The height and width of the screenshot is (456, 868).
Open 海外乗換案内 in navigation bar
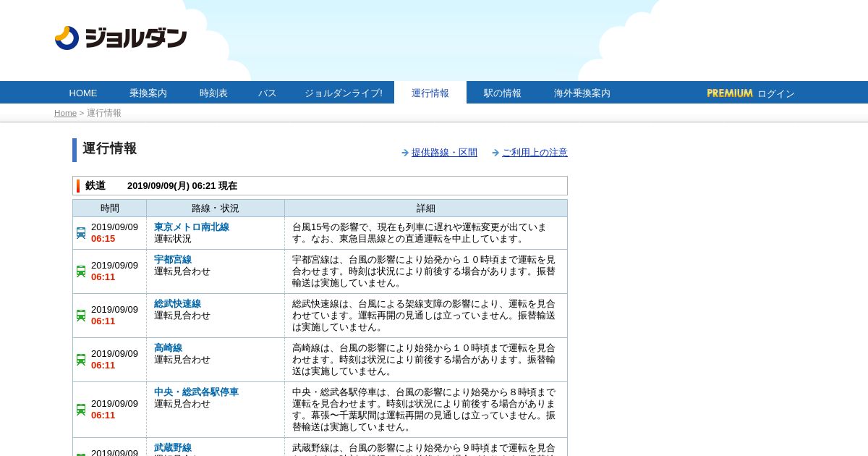click(582, 93)
